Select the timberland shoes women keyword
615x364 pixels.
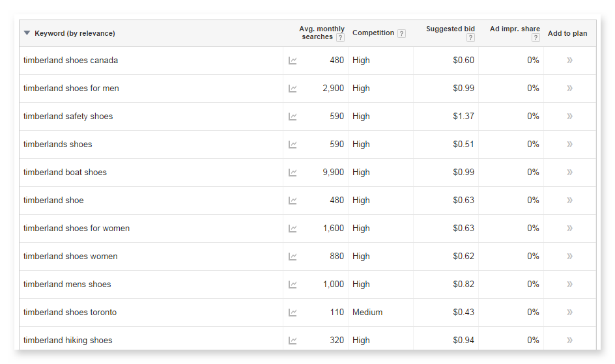coord(70,257)
